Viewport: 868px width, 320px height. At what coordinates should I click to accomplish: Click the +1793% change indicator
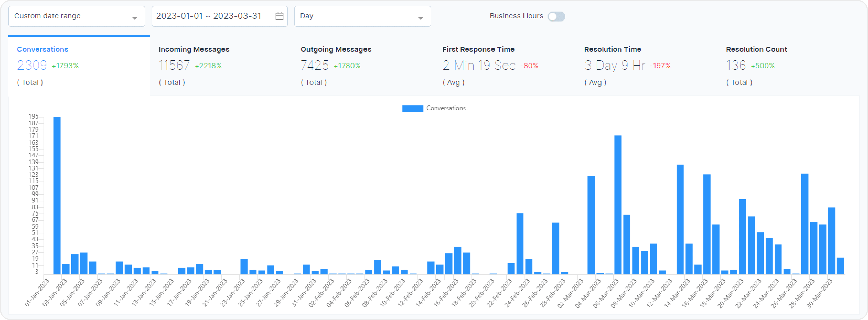pyautogui.click(x=65, y=66)
